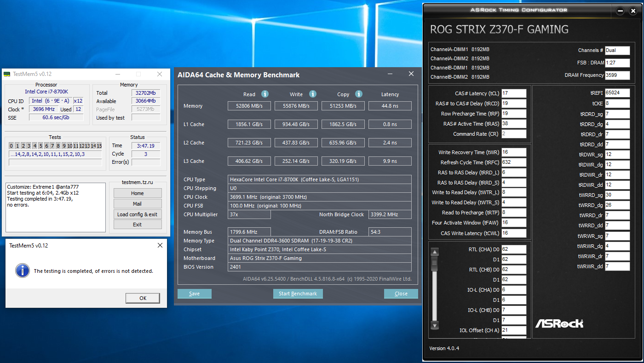Open the TestMem5 Home link button

138,193
